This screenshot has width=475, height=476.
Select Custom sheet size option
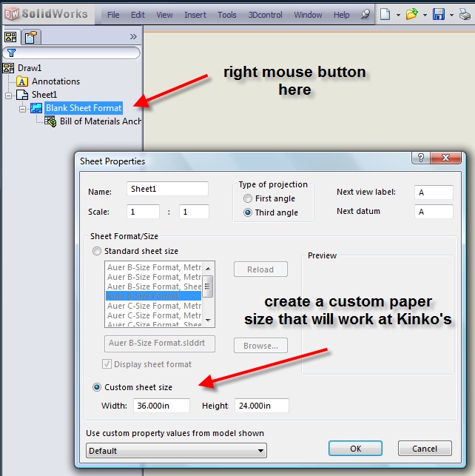[x=97, y=387]
